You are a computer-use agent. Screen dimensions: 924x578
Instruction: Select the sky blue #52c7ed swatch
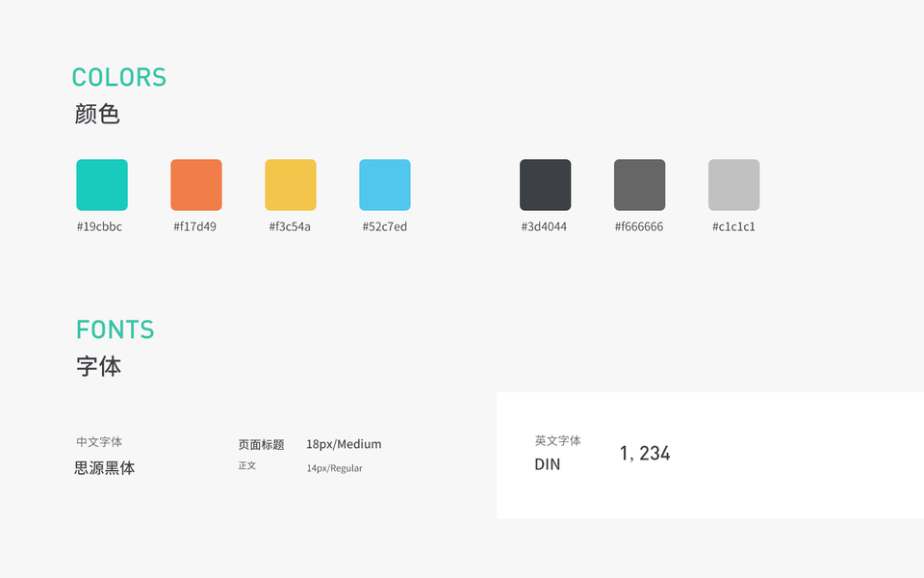tap(385, 185)
